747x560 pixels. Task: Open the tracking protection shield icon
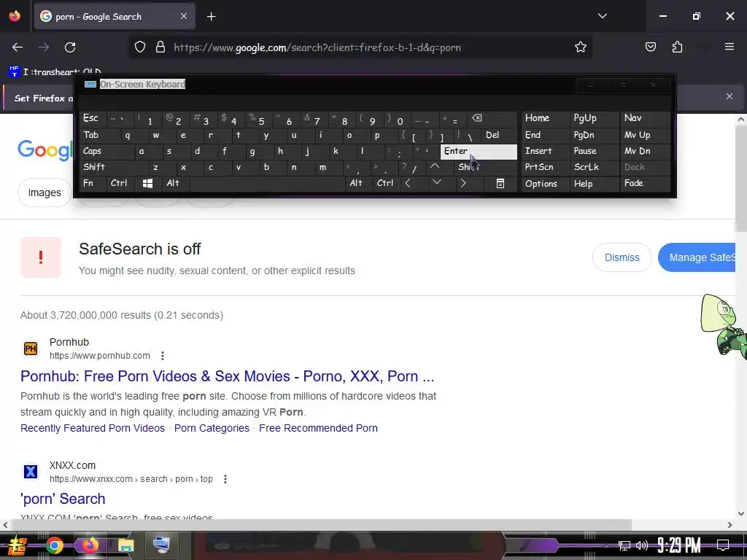tap(139, 47)
